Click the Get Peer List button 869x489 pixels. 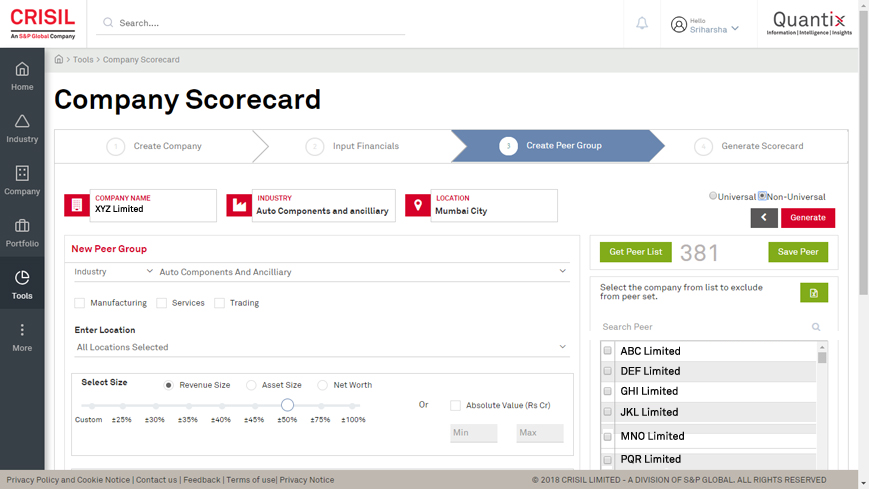coord(635,252)
